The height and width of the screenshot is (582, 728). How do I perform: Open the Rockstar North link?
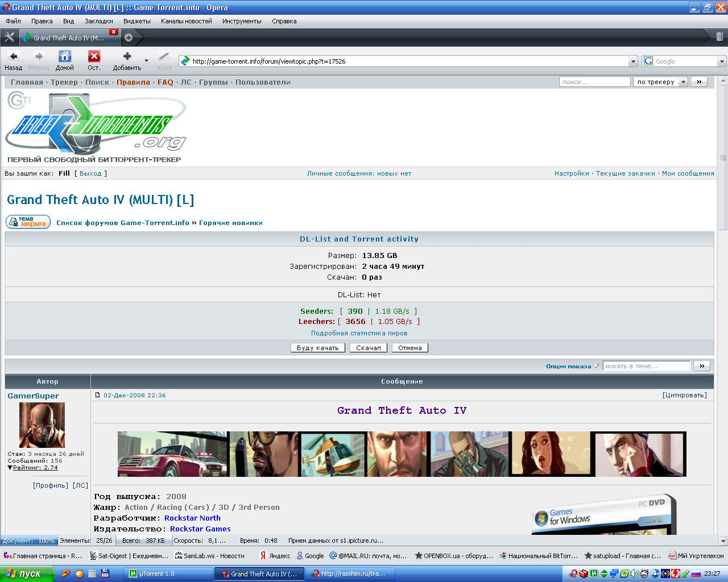[x=192, y=518]
